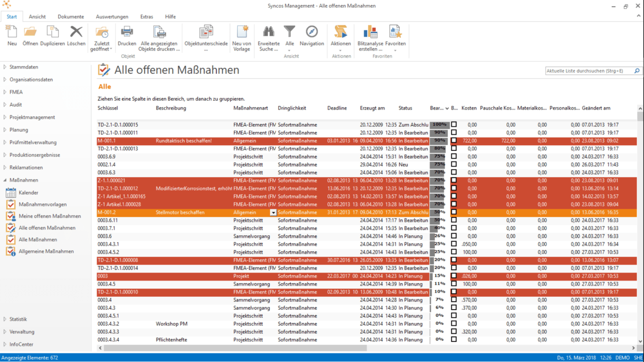644x362 pixels.
Task: Open the Kalender sidebar icon
Action: click(x=11, y=193)
